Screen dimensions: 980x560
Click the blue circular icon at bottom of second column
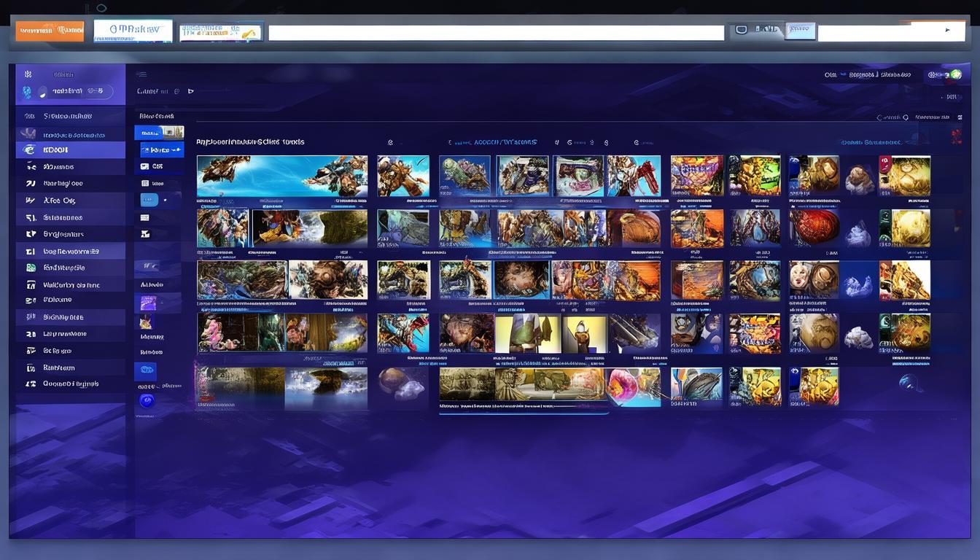coord(147,400)
